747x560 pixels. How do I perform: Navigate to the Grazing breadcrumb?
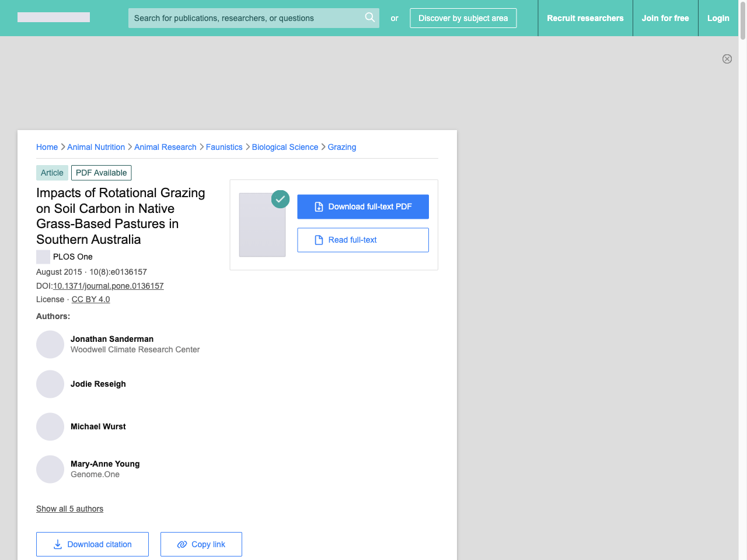[x=342, y=147]
